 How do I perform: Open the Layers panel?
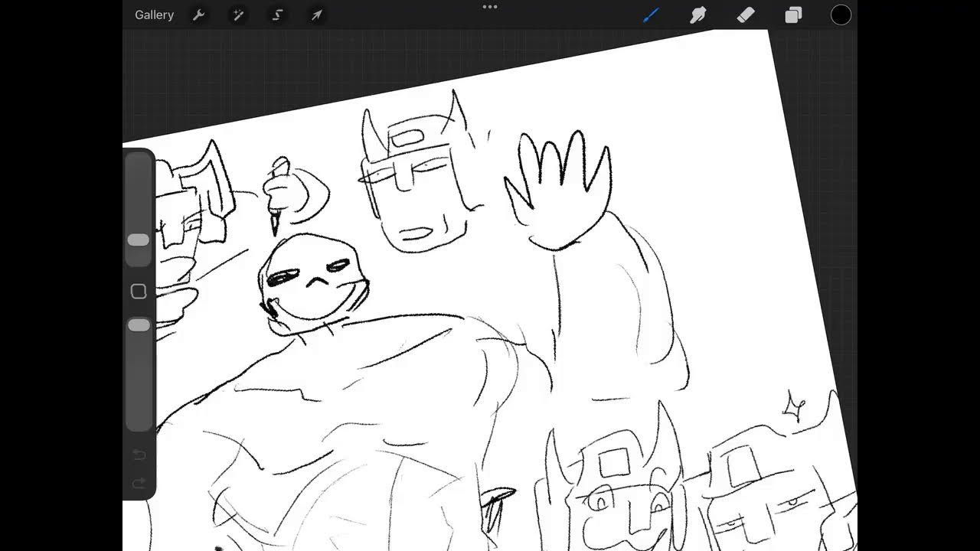pos(793,15)
